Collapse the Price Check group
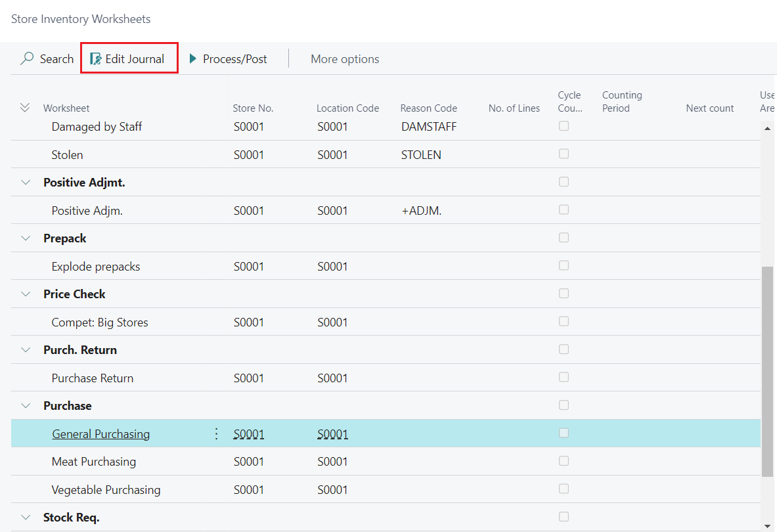Screen dimensions: 777x532 [26, 294]
